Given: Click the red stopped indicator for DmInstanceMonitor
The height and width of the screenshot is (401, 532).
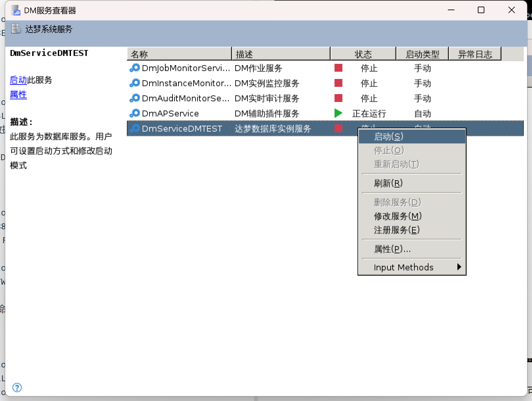Looking at the screenshot, I should click(x=338, y=83).
